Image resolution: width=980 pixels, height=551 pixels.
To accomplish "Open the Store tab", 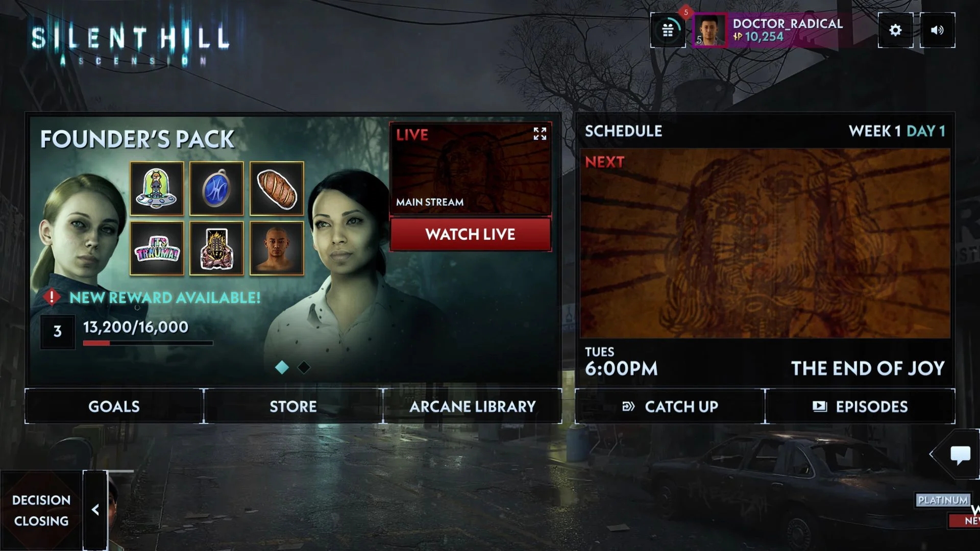I will [293, 406].
